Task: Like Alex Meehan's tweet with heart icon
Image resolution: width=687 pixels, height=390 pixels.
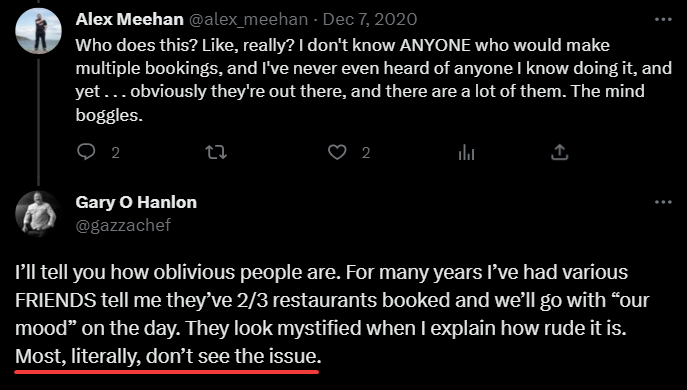Action: (337, 152)
